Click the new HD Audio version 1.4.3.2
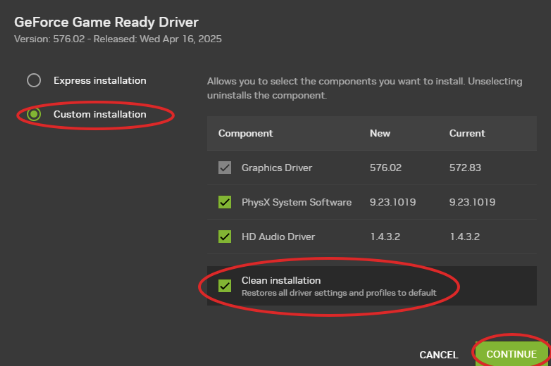The height and width of the screenshot is (366, 551). coord(385,236)
